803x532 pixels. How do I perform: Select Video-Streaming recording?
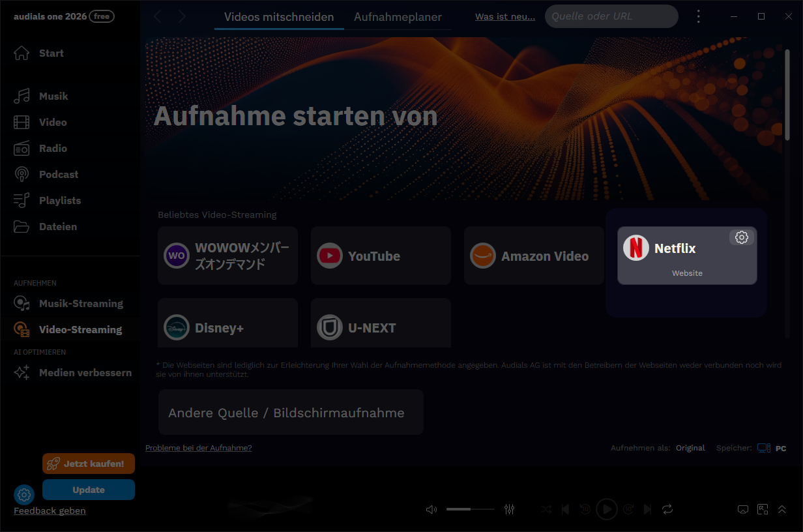click(x=68, y=330)
